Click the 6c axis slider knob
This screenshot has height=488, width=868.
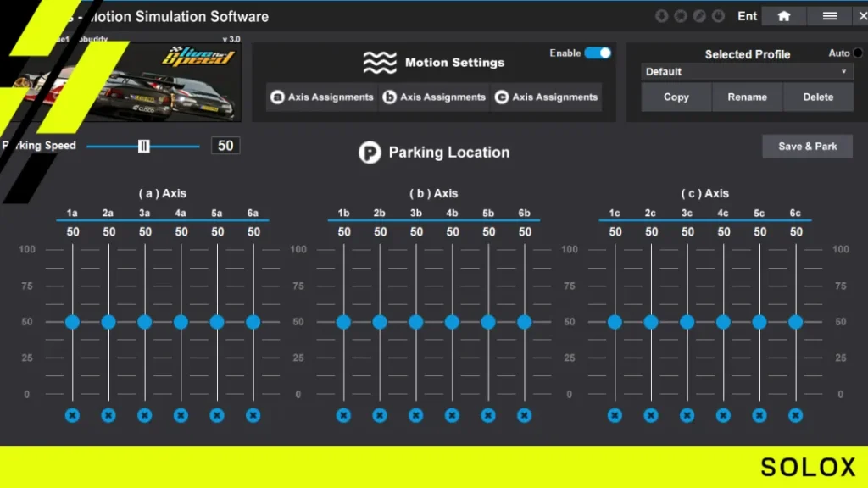coord(795,322)
